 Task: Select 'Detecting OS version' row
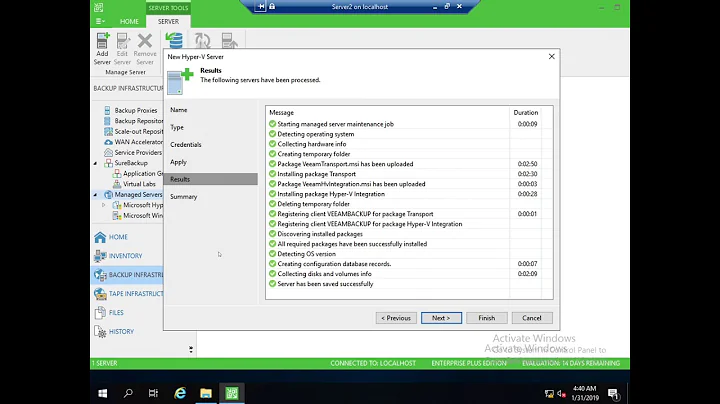click(409, 254)
